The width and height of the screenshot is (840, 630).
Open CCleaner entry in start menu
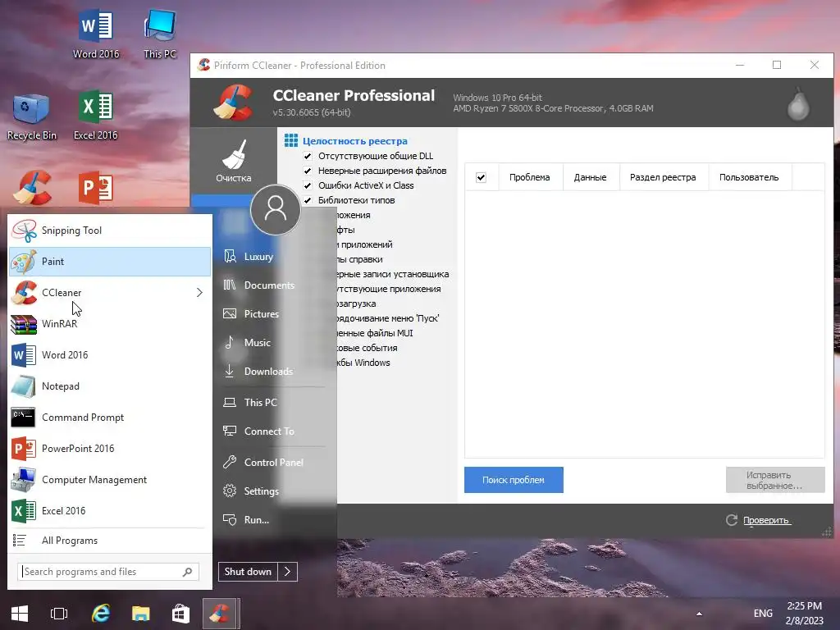(x=110, y=293)
